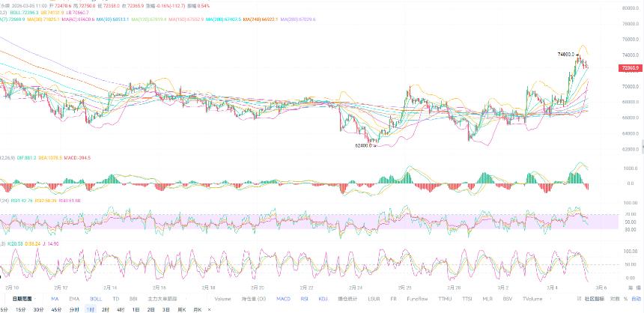Click the UB 74131.9 upper band value

point(52,12)
